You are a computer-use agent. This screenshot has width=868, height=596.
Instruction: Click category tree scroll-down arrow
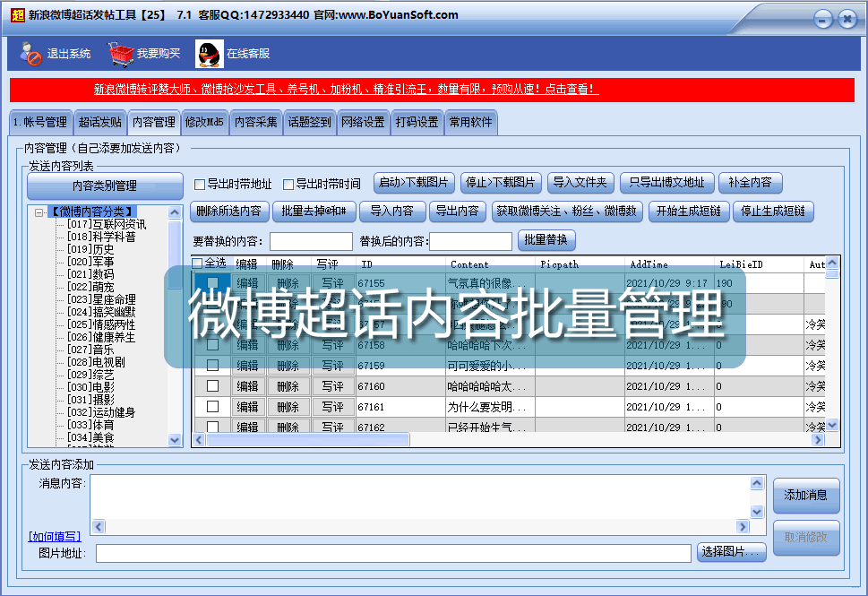tap(175, 440)
